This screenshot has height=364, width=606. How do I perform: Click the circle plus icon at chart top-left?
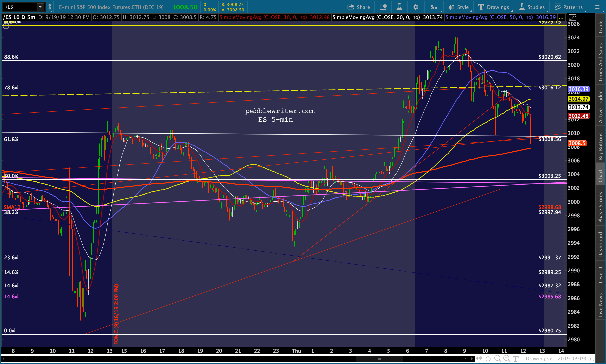(x=6, y=25)
